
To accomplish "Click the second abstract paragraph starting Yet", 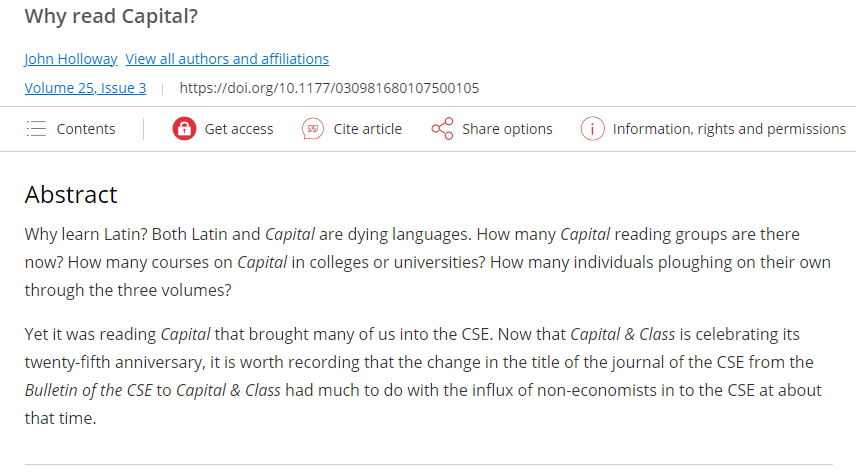I will 424,377.
